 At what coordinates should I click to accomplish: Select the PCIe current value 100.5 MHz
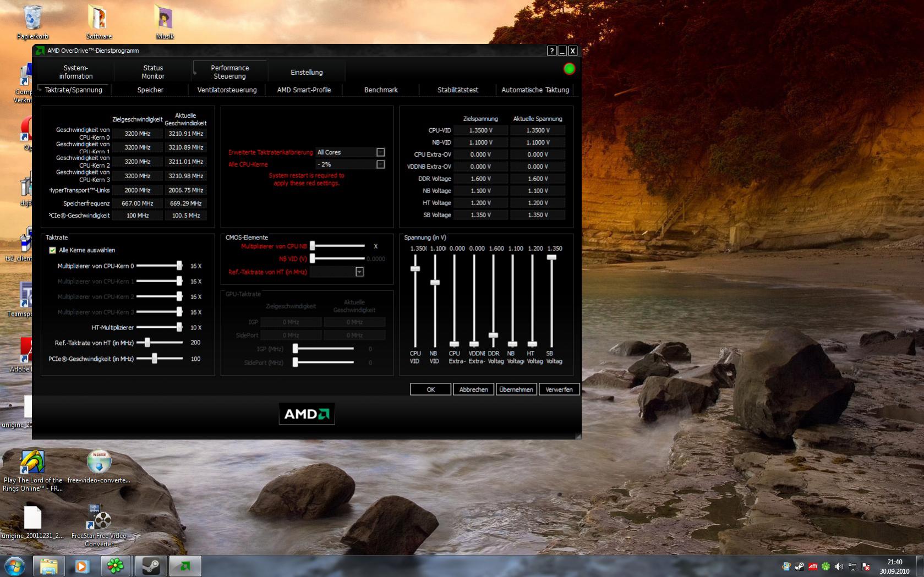coord(186,216)
